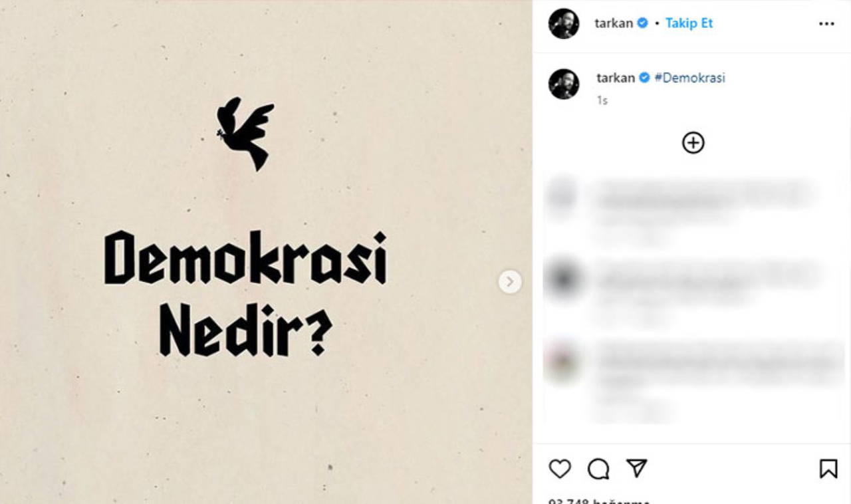
Task: Click verified badge next to header username
Action: click(642, 23)
